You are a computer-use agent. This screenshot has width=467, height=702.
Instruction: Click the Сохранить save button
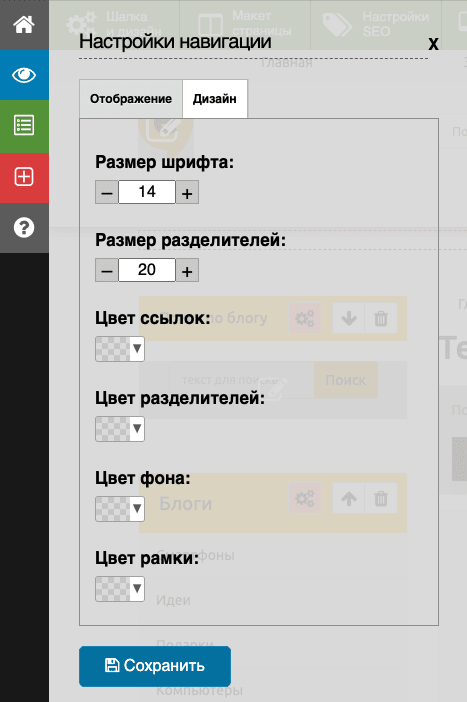155,666
